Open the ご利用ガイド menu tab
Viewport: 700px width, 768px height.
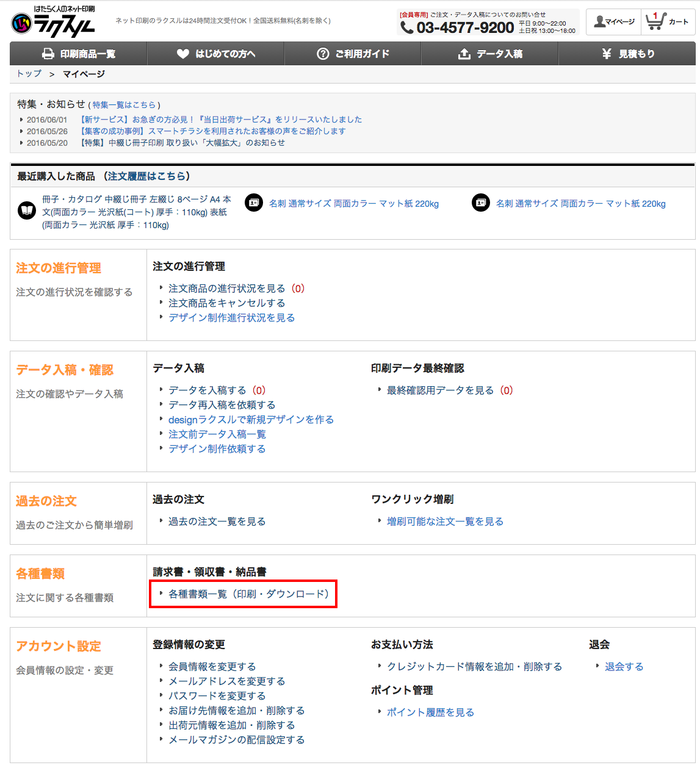(x=353, y=54)
